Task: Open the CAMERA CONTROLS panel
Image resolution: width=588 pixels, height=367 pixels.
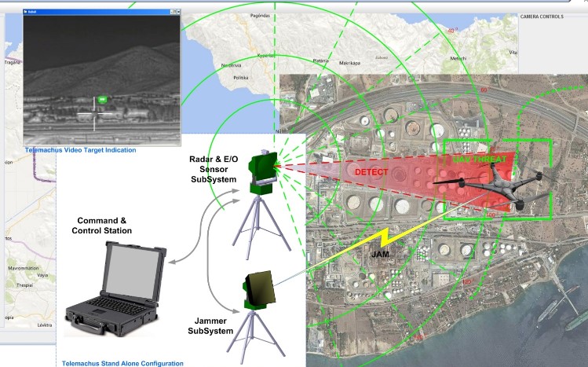Action: [x=542, y=17]
